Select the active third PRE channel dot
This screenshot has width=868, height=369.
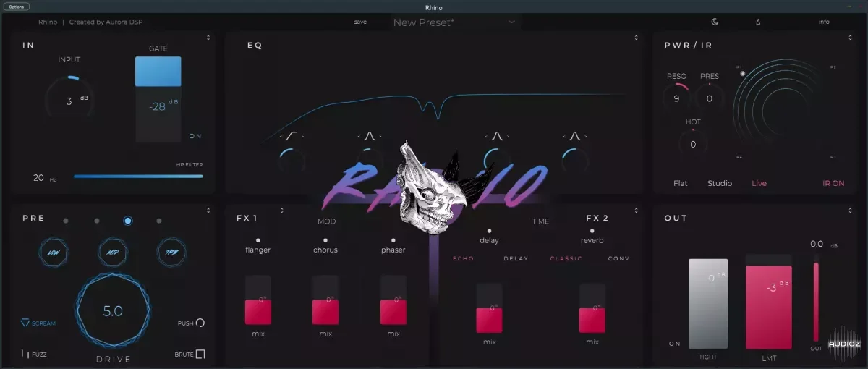pyautogui.click(x=128, y=221)
